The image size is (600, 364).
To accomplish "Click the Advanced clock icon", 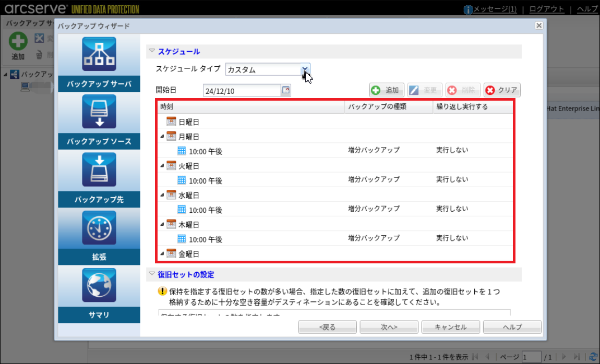I will click(x=99, y=227).
